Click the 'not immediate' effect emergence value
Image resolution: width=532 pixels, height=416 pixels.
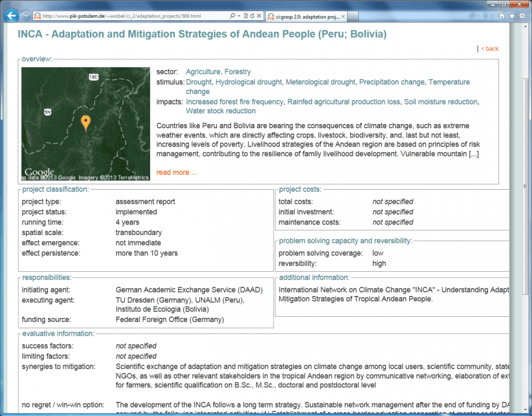pyautogui.click(x=138, y=243)
